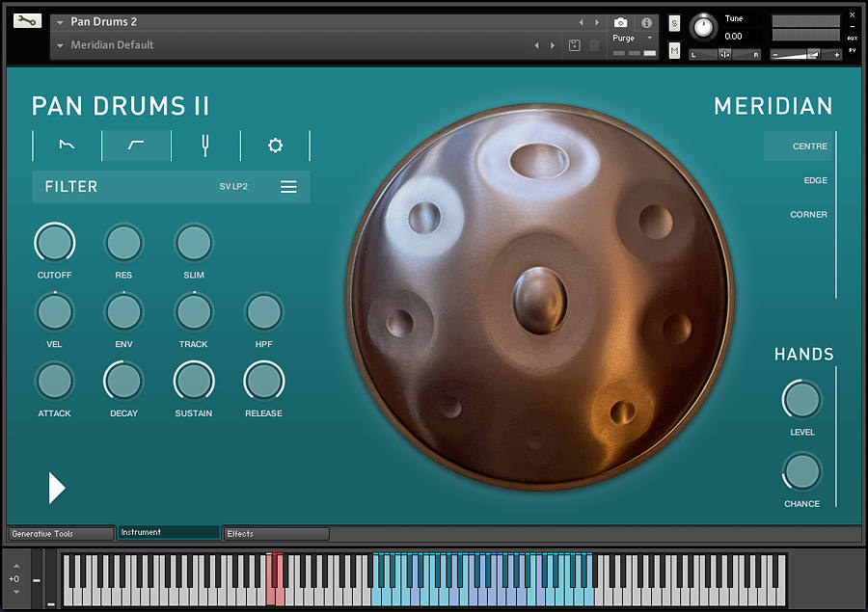Click the SLIM knob
The image size is (868, 612).
[194, 243]
